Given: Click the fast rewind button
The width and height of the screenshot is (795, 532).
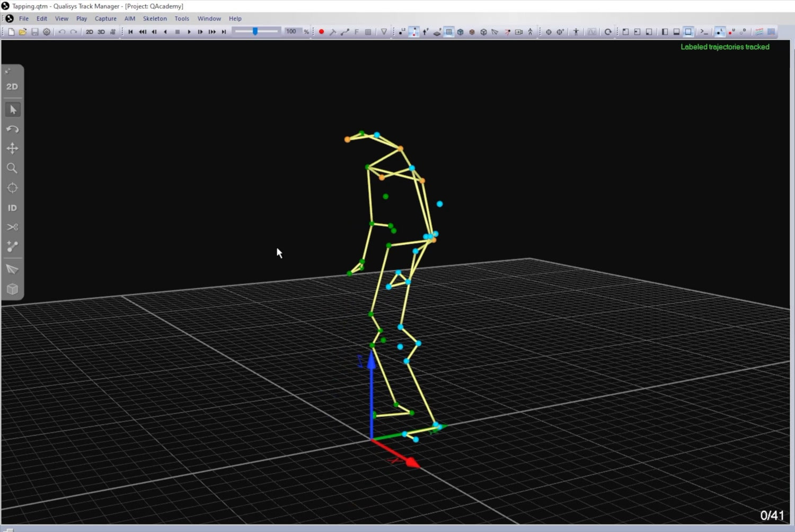Looking at the screenshot, I should point(143,32).
